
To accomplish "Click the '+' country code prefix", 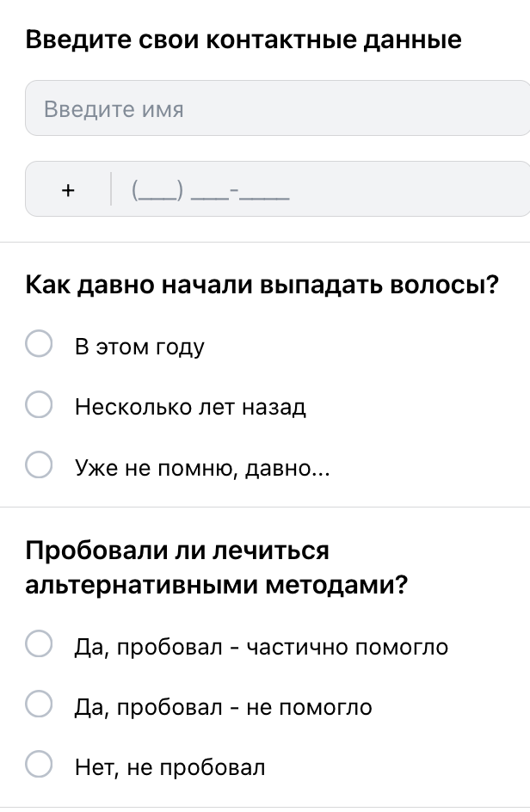I will [x=69, y=189].
